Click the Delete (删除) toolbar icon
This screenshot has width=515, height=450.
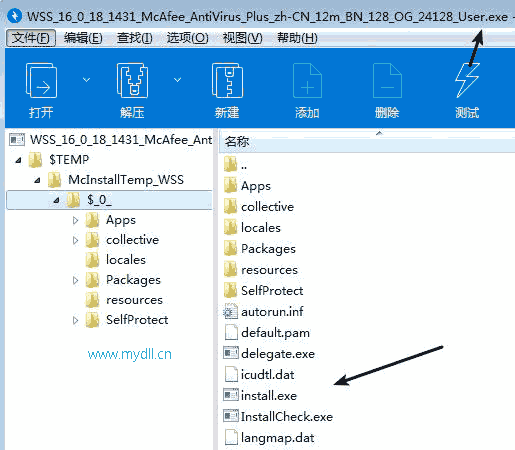point(387,80)
